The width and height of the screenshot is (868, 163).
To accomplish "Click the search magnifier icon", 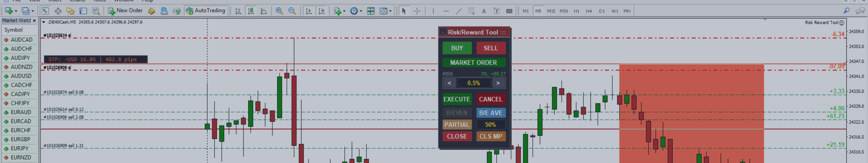I will point(846,10).
